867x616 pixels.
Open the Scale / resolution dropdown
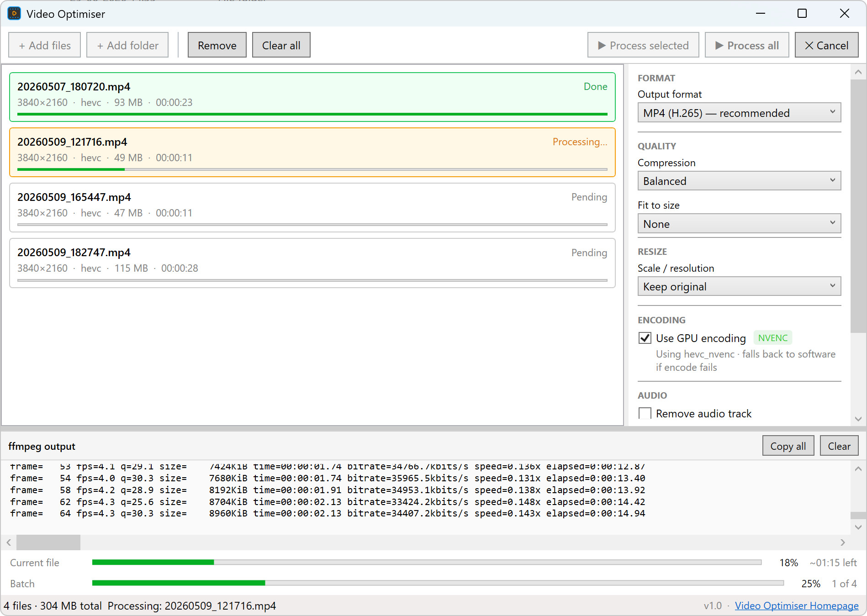tap(739, 286)
